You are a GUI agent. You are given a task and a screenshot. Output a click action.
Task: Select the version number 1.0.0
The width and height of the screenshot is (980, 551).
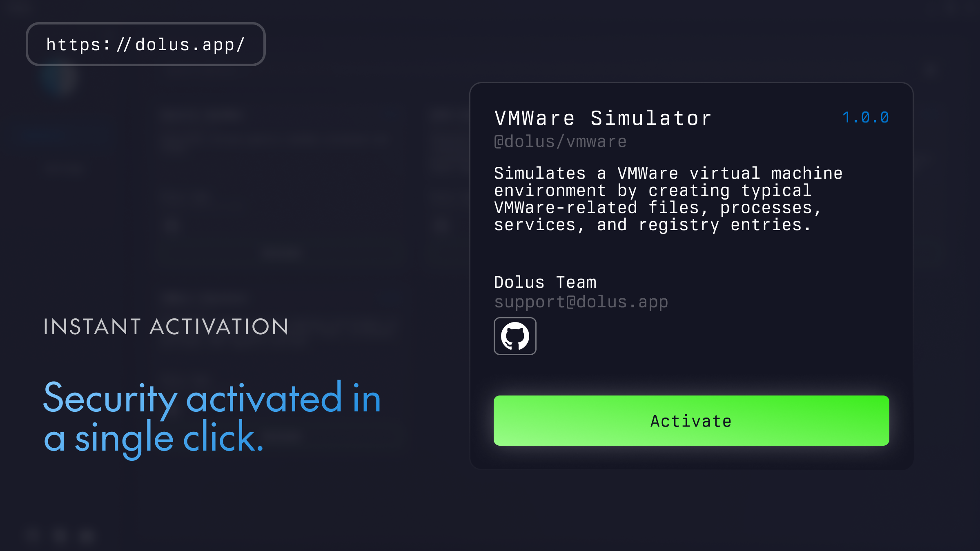865,118
